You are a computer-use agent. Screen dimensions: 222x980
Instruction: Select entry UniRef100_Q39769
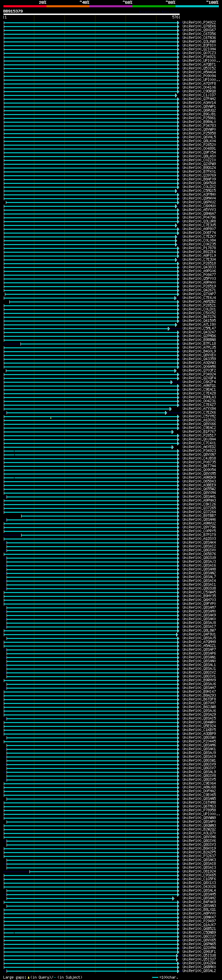[199, 175]
